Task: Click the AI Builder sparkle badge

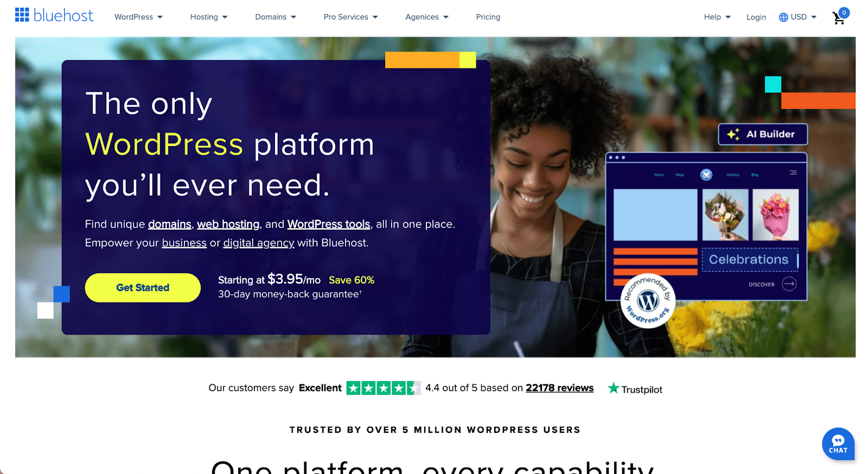Action: click(763, 134)
